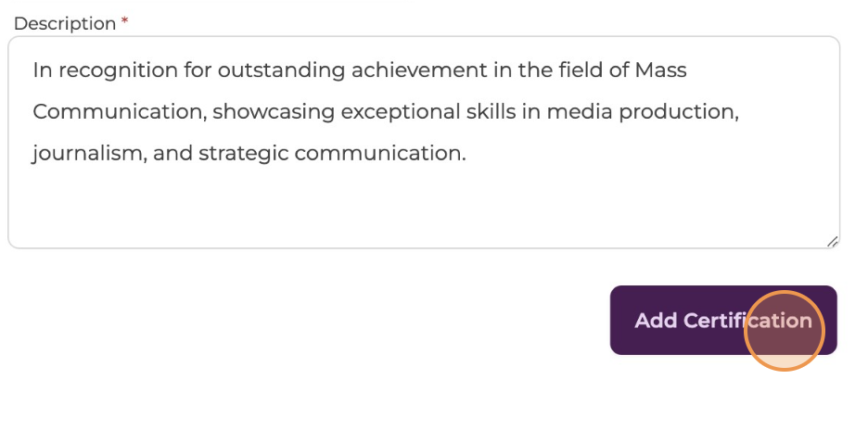Click the textarea resize handle corner

(x=832, y=241)
